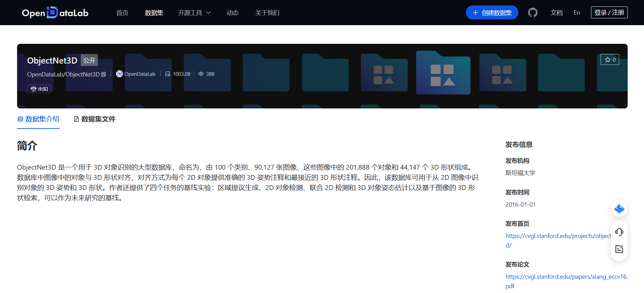Switch language to En
The height and width of the screenshot is (293, 644).
coord(577,13)
